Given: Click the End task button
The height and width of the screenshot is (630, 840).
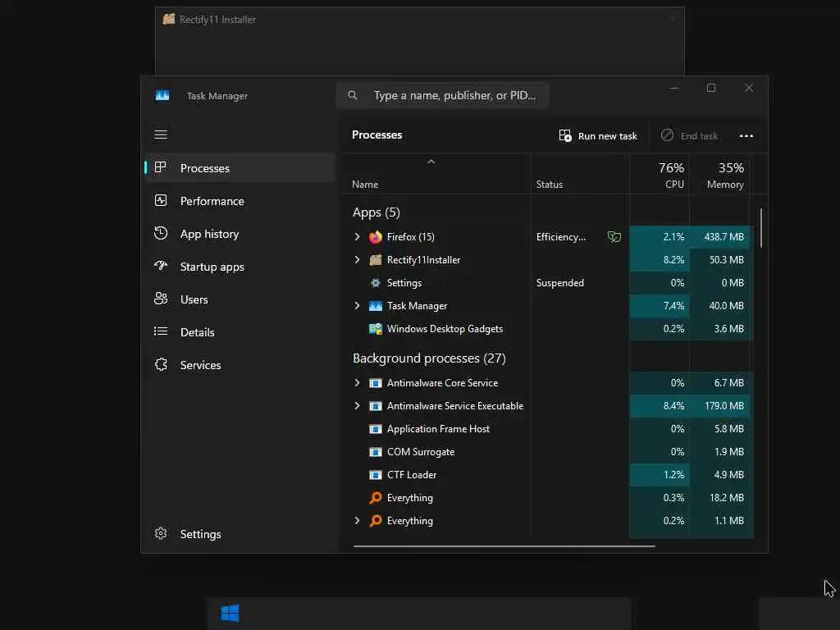Looking at the screenshot, I should (x=689, y=135).
